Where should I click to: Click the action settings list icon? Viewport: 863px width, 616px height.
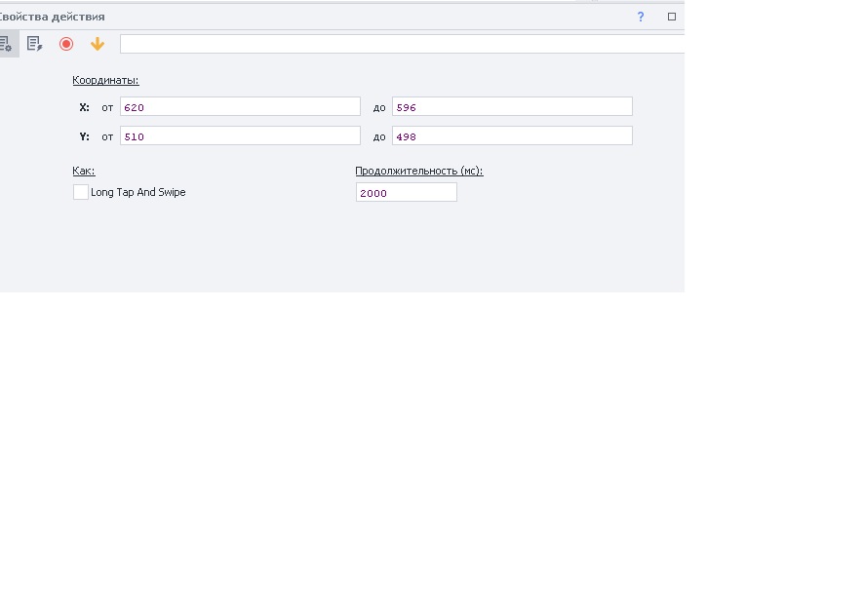6,44
